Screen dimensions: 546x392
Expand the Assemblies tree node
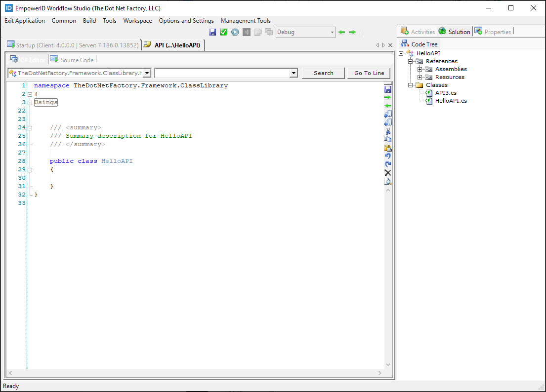(x=420, y=69)
